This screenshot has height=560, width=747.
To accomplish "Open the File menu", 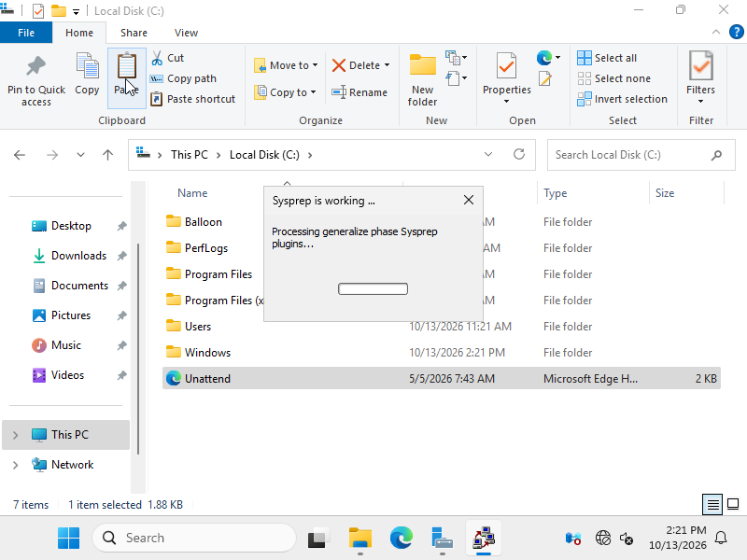I will pos(26,33).
